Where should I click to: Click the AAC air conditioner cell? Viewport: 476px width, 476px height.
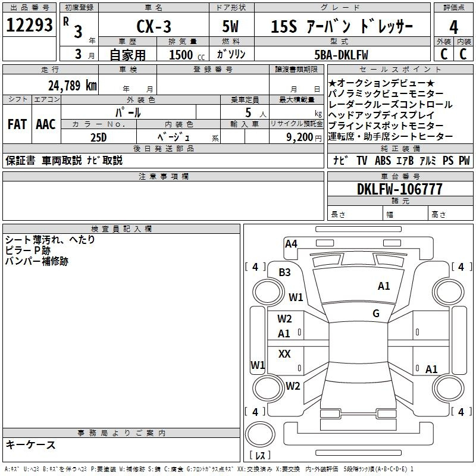click(x=46, y=124)
